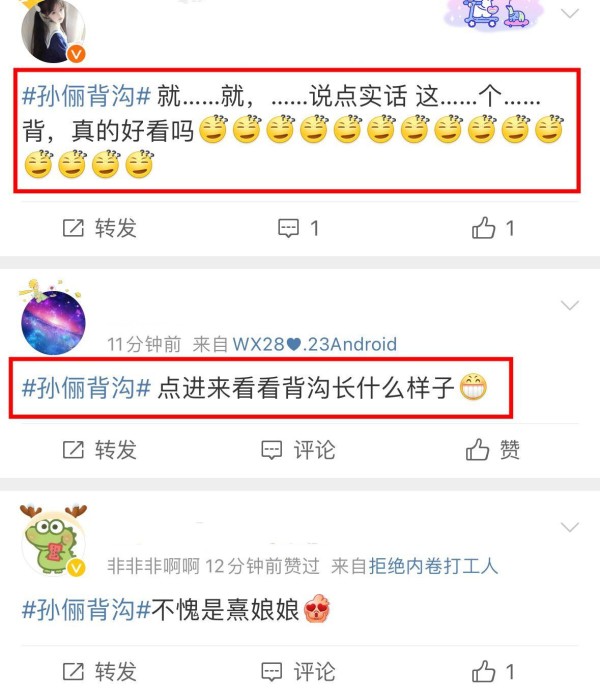
Task: Open 评论 on the second post
Action: 298,450
